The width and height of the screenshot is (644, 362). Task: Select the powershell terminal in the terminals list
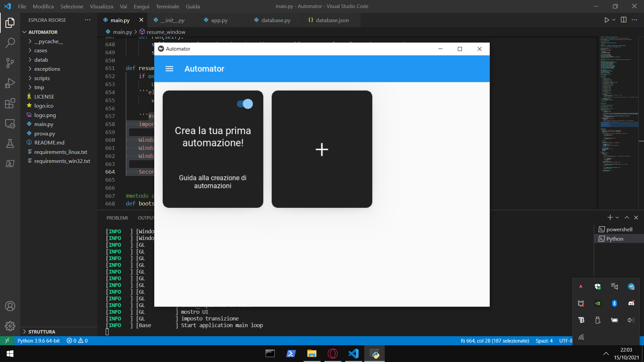[x=619, y=229]
